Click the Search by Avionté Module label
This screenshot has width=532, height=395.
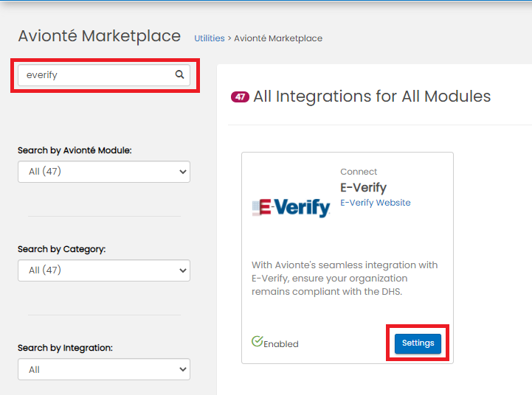[75, 150]
